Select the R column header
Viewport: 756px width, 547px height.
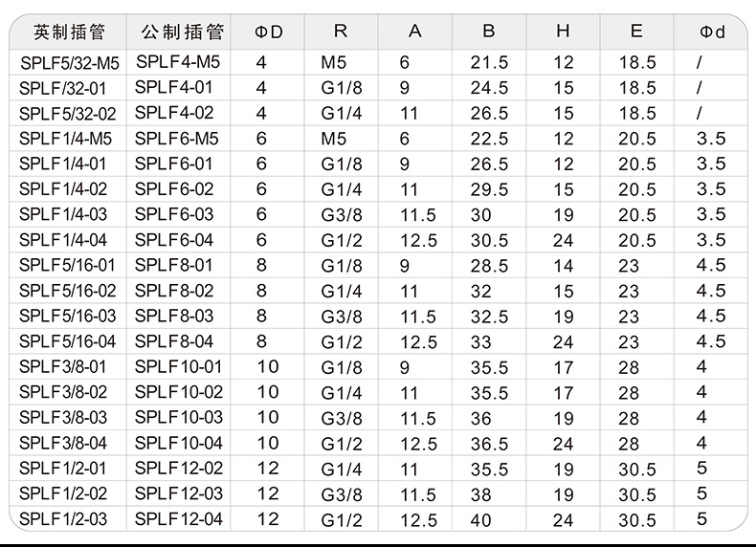click(341, 32)
